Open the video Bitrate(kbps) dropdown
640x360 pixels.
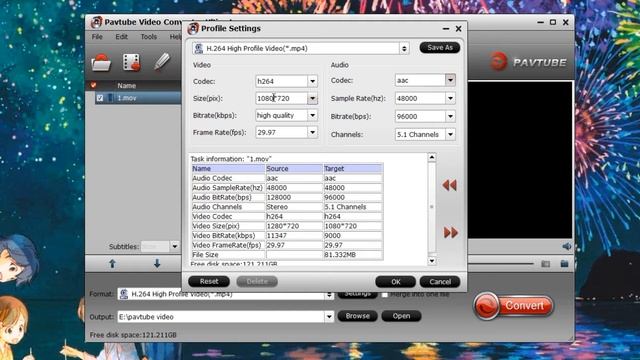[x=312, y=116]
